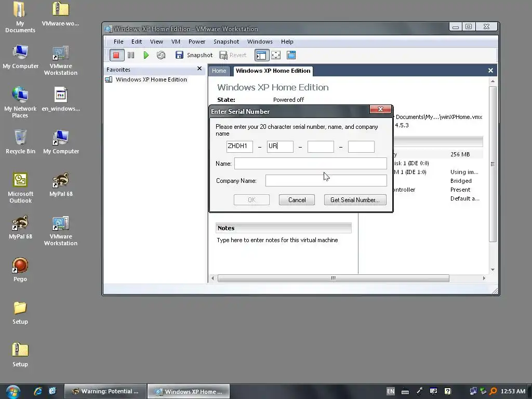Viewport: 532px width, 399px height.
Task: Select the Windows XP Home Edition tab
Action: point(273,71)
